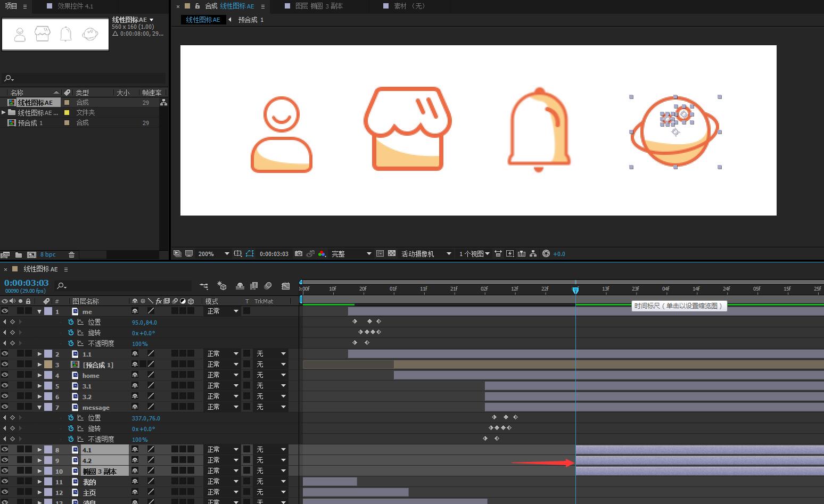Open the Graph Editor in timeline
Viewport: 824px width, 504px height.
point(286,286)
